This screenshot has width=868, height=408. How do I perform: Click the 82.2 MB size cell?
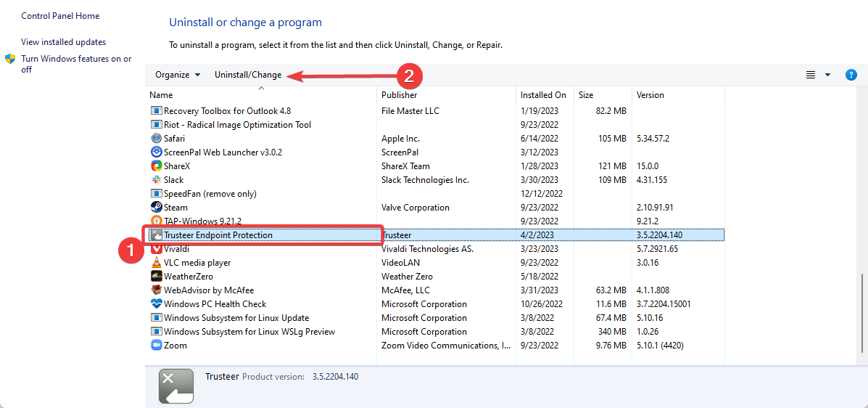pos(611,111)
